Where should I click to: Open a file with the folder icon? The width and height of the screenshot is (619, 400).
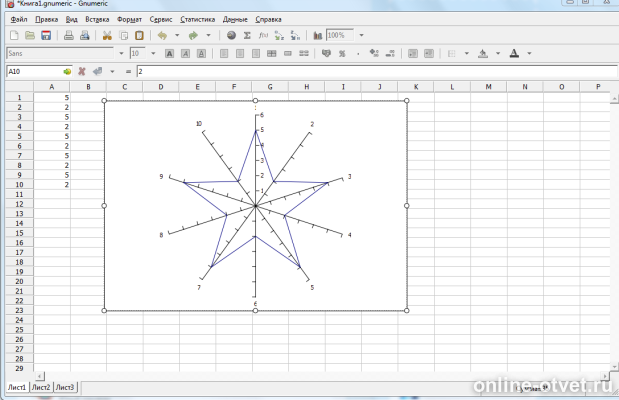click(x=30, y=36)
